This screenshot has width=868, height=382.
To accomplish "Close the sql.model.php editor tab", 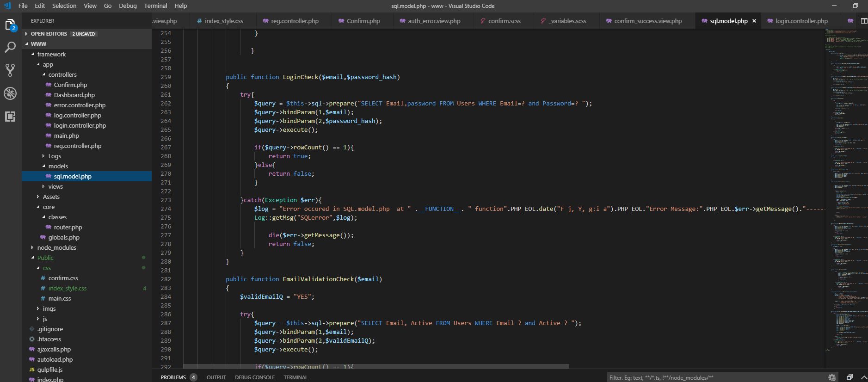I will pos(754,21).
